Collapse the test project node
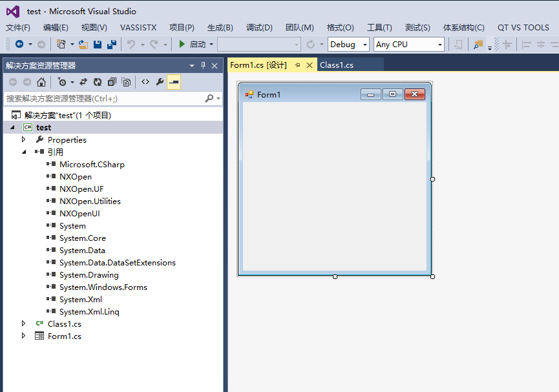 [x=13, y=127]
